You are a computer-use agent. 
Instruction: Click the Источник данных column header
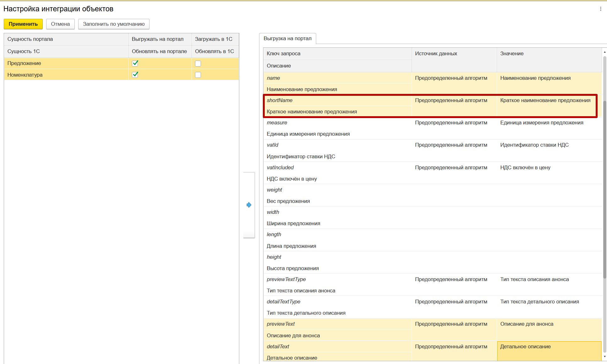tap(436, 54)
